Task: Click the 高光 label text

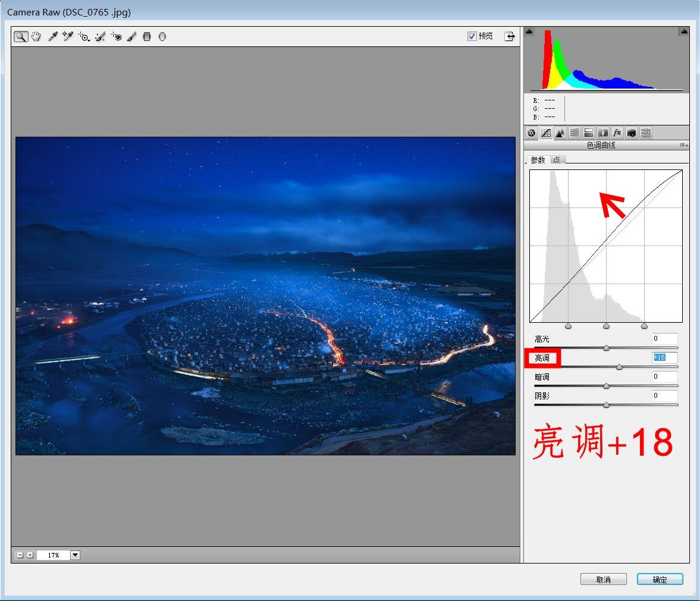Action: pyautogui.click(x=542, y=339)
